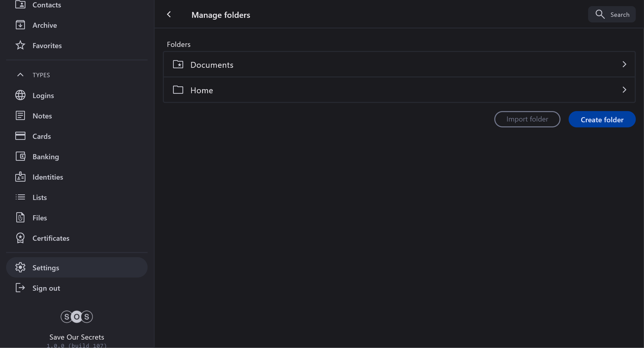Expand the Documents folder chevron

point(624,64)
